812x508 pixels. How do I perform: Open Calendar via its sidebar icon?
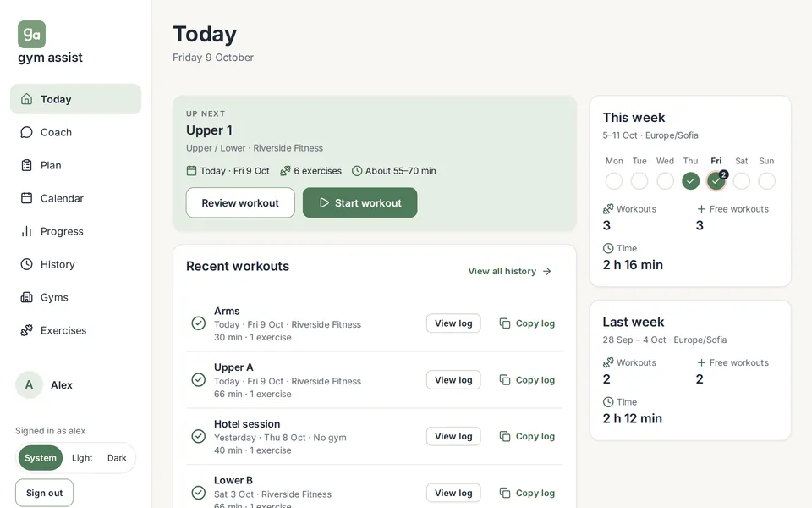[26, 198]
